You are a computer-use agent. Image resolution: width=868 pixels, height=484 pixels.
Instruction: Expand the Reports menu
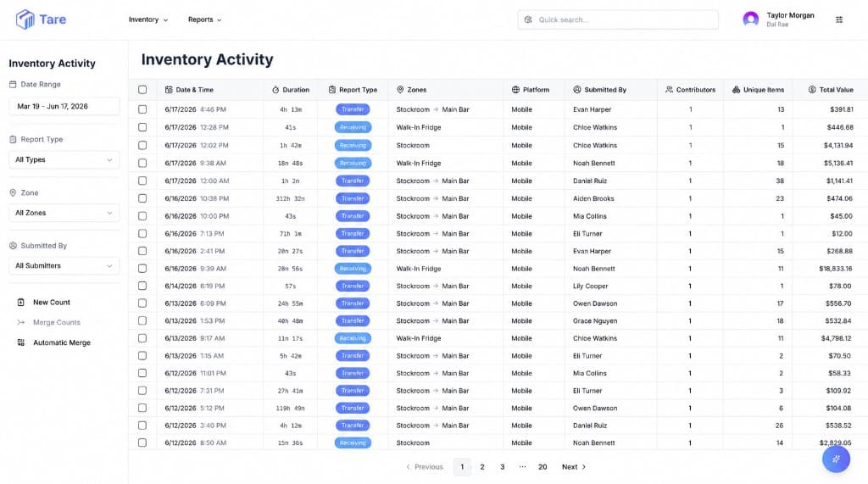pyautogui.click(x=205, y=19)
